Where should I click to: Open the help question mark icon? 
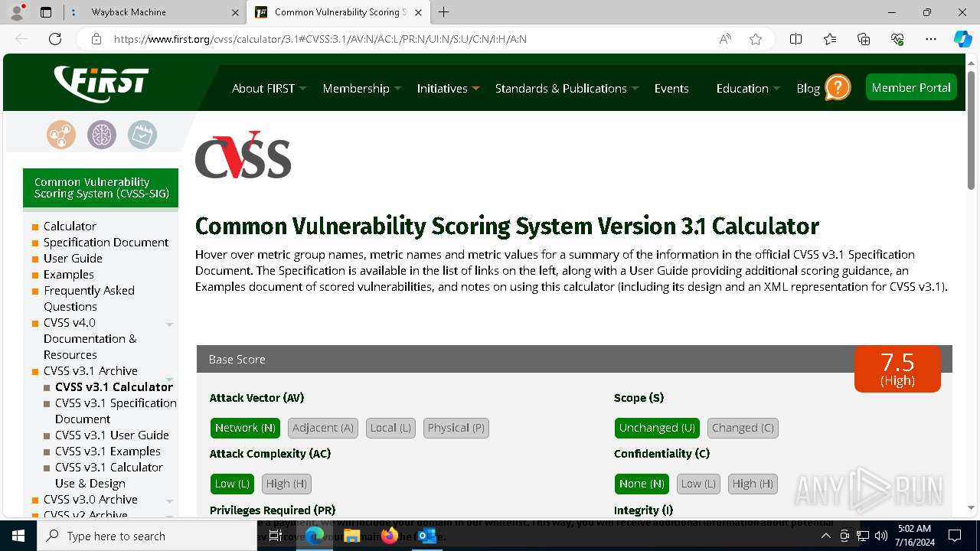point(838,87)
